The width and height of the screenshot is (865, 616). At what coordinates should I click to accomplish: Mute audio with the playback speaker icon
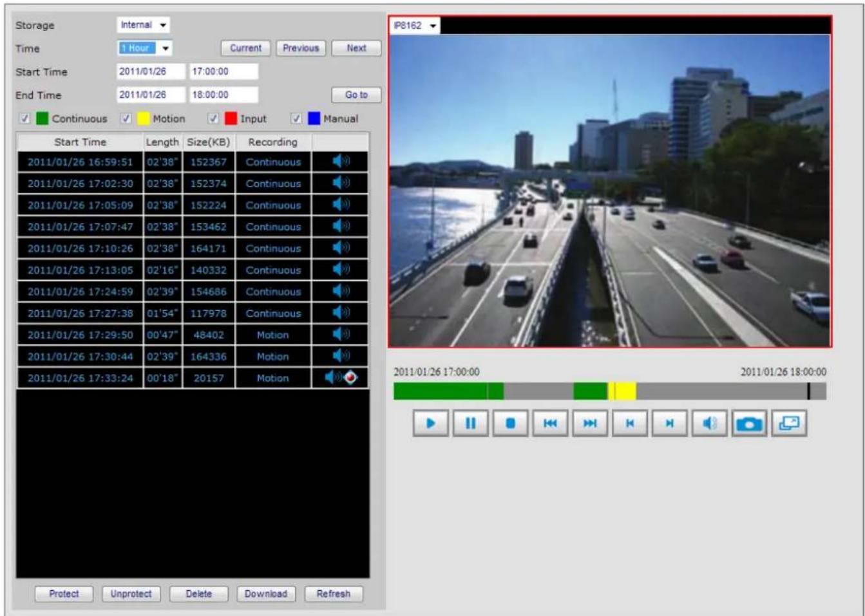[710, 424]
